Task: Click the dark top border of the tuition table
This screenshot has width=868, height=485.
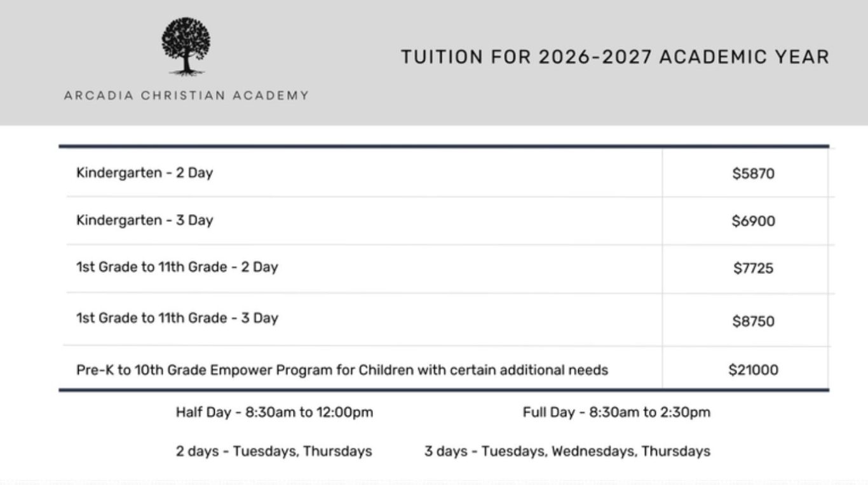Action: click(x=444, y=146)
